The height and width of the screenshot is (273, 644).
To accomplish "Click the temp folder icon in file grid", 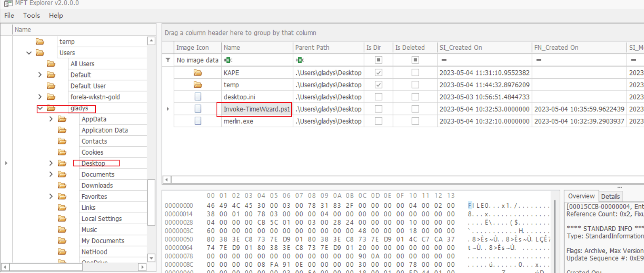I will pyautogui.click(x=198, y=85).
